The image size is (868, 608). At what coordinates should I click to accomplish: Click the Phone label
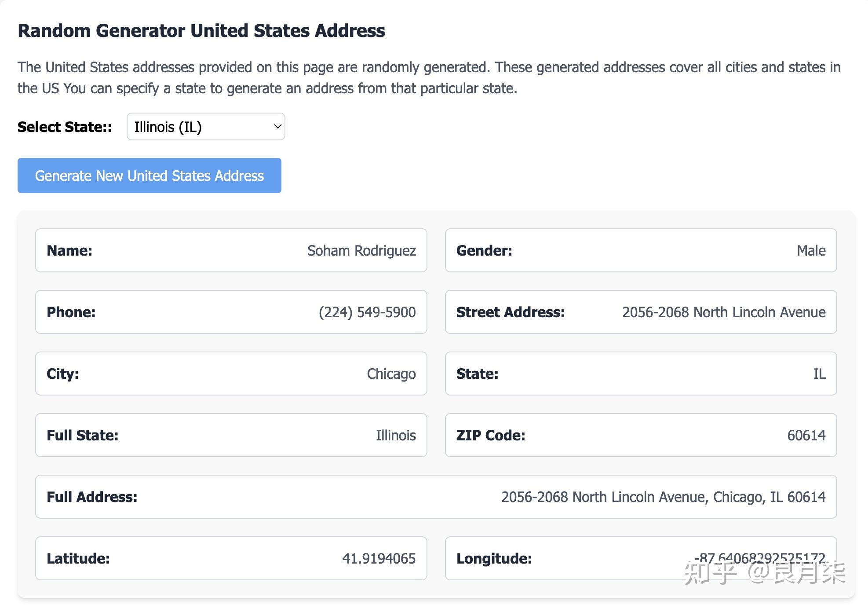click(71, 312)
